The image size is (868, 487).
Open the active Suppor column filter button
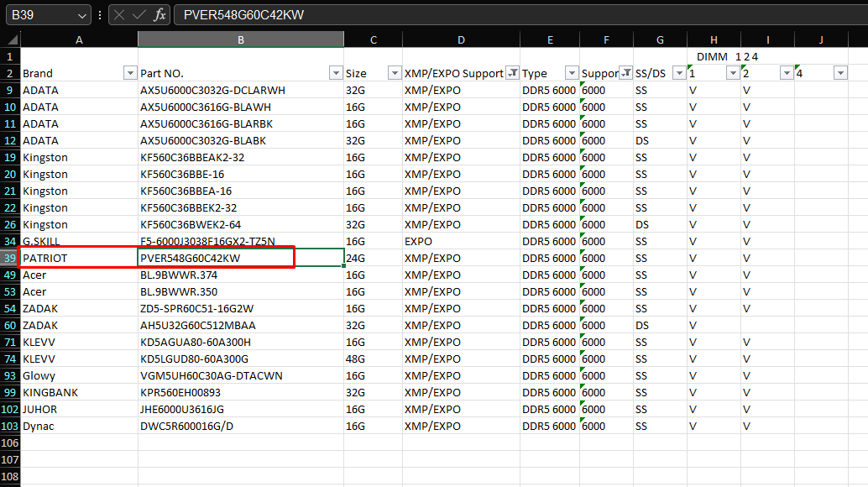pyautogui.click(x=625, y=73)
